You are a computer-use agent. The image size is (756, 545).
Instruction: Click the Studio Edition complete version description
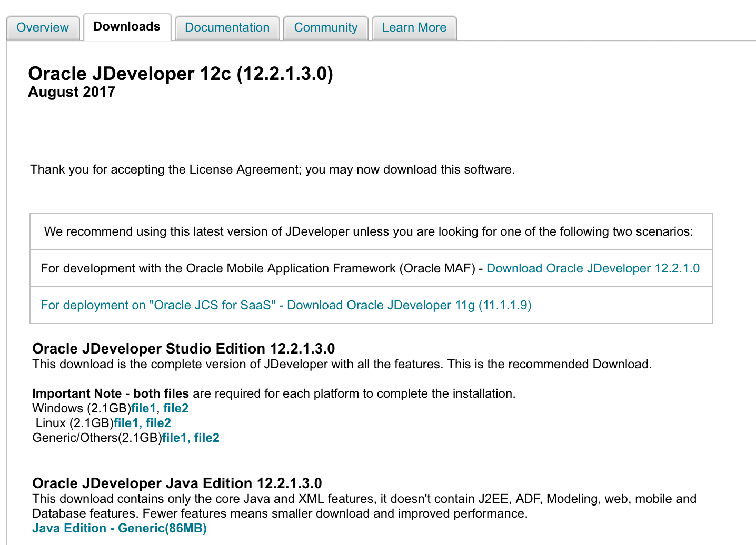click(x=342, y=364)
